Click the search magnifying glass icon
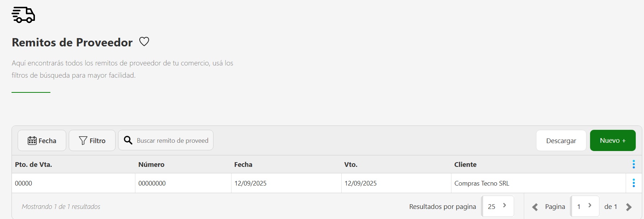The width and height of the screenshot is (644, 219). tap(128, 140)
